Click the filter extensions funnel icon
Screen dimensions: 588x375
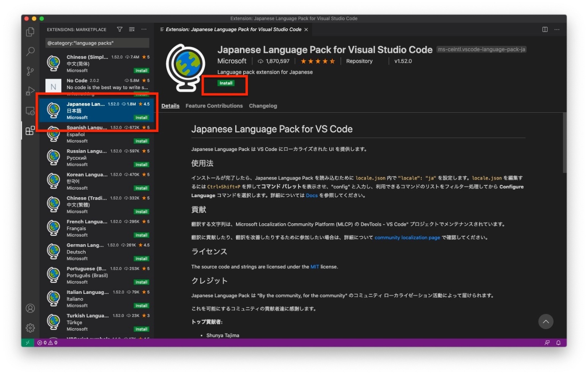point(120,29)
